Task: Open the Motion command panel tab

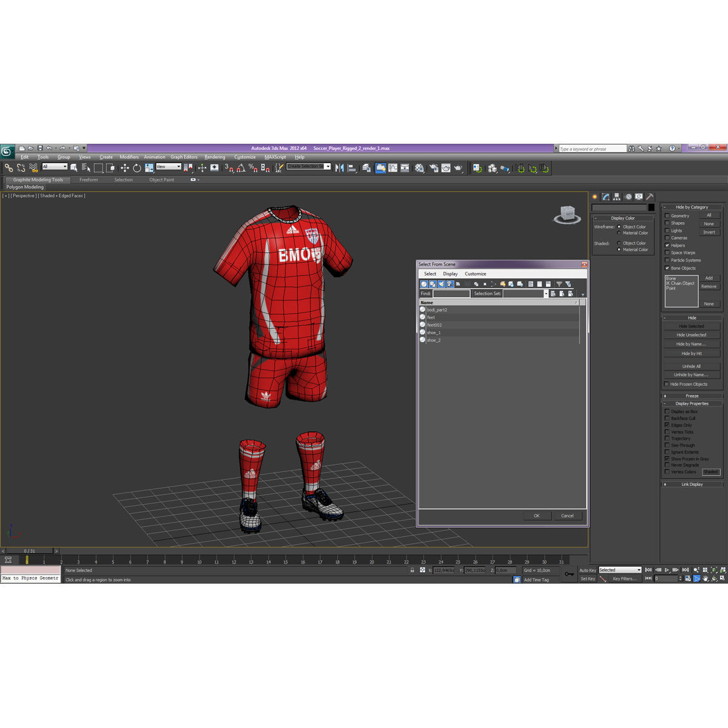Action: tap(628, 197)
